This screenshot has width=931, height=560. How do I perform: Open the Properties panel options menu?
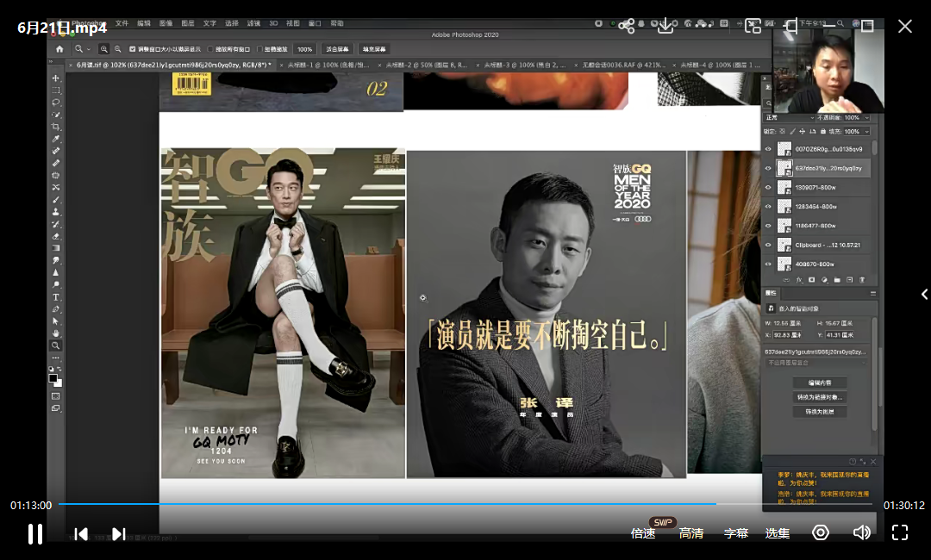point(872,293)
